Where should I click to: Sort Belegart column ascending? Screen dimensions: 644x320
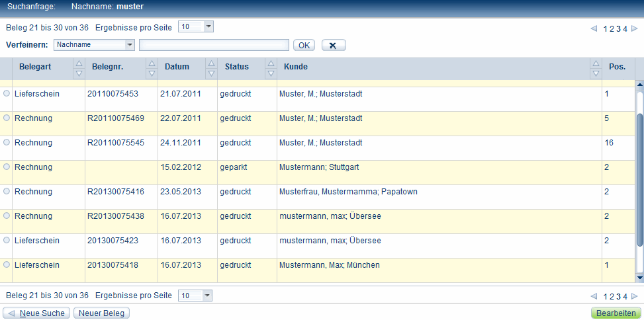pos(79,63)
